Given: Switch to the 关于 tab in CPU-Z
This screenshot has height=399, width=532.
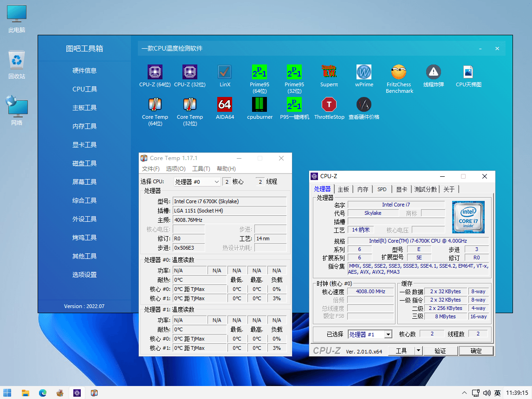Looking at the screenshot, I should coord(449,189).
